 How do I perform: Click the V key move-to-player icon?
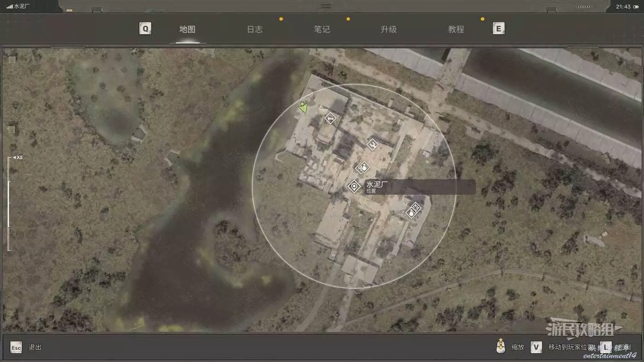536,347
